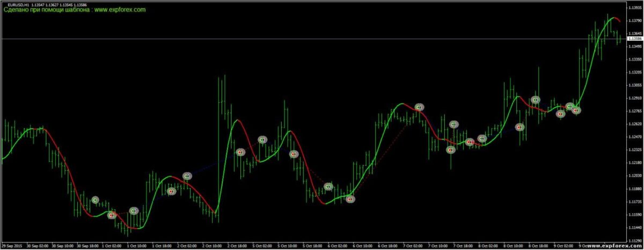Screen dimensions: 644x250
Task: Click the lowest red signal marker near 1 Oct 02:00
Action: click(x=112, y=215)
